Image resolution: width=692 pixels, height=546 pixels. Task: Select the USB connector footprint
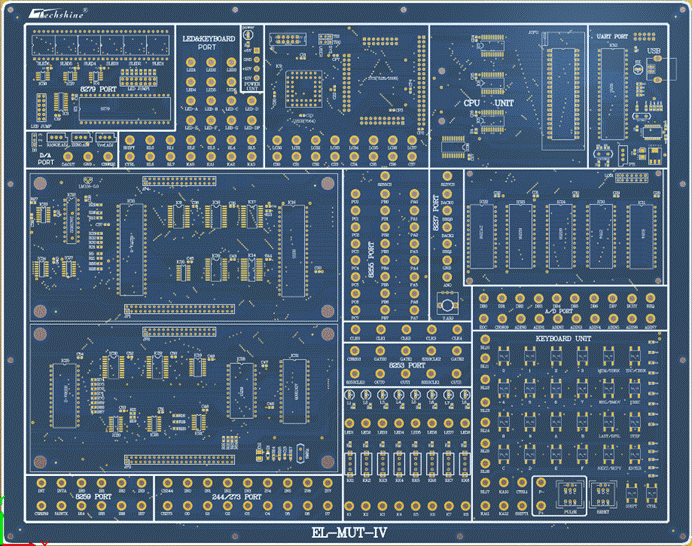(655, 59)
